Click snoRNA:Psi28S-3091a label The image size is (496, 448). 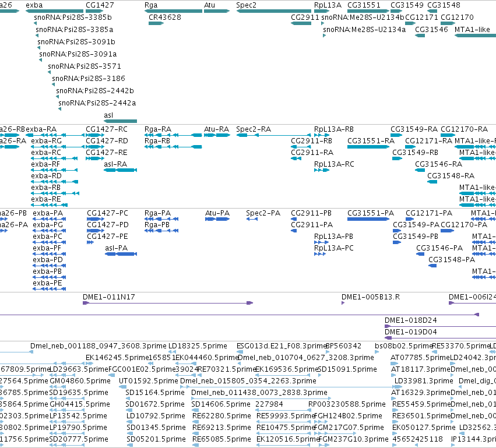(78, 54)
